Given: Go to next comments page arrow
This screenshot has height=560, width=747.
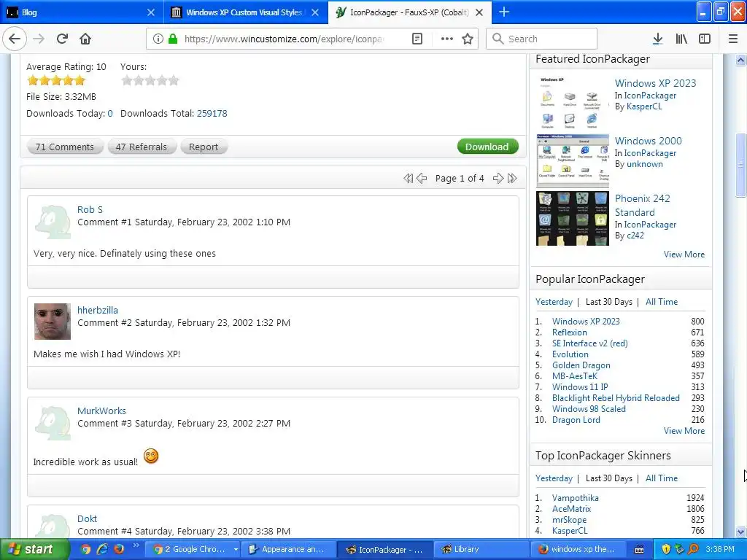Looking at the screenshot, I should click(x=498, y=178).
